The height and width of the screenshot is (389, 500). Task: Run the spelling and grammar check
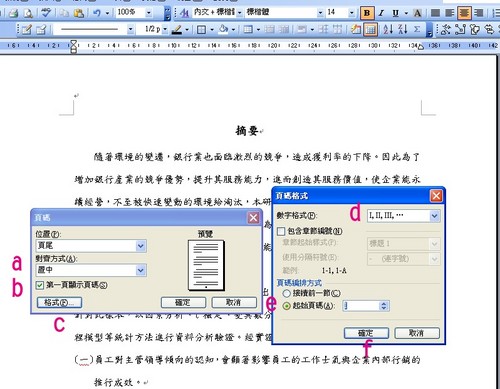(46, 13)
